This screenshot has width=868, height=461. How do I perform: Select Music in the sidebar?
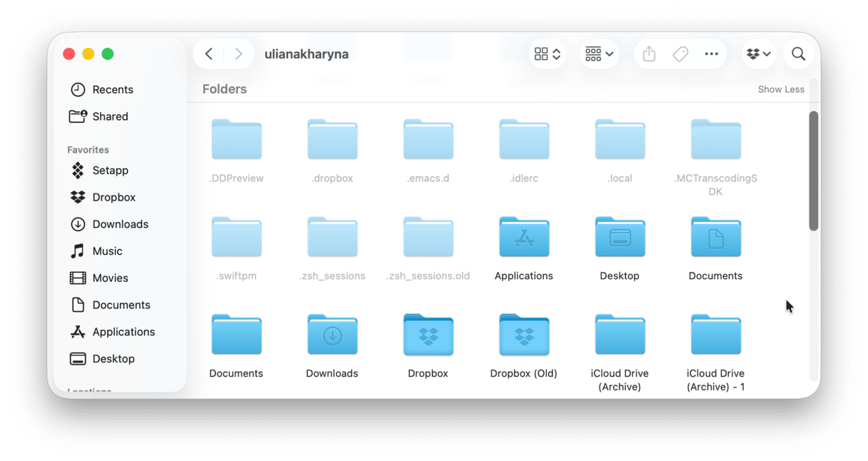pyautogui.click(x=107, y=251)
